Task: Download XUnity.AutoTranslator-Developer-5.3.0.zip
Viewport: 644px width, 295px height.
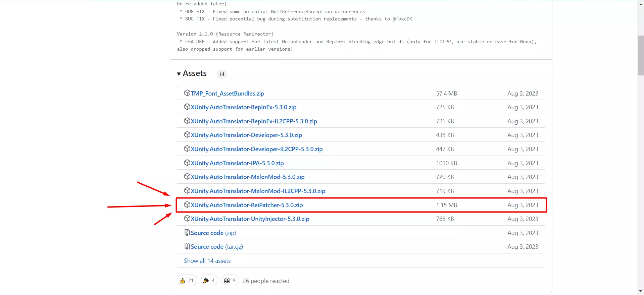Action: (246, 135)
